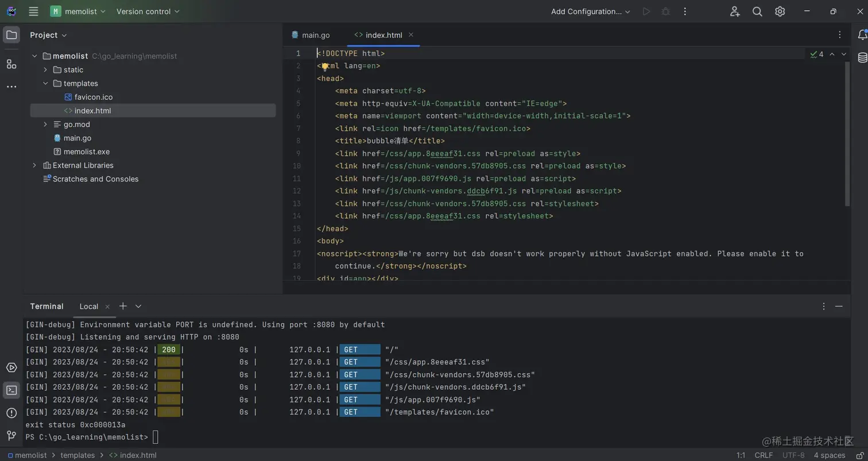The height and width of the screenshot is (461, 868).
Task: Open inspections widget showing 4
Action: click(x=817, y=54)
